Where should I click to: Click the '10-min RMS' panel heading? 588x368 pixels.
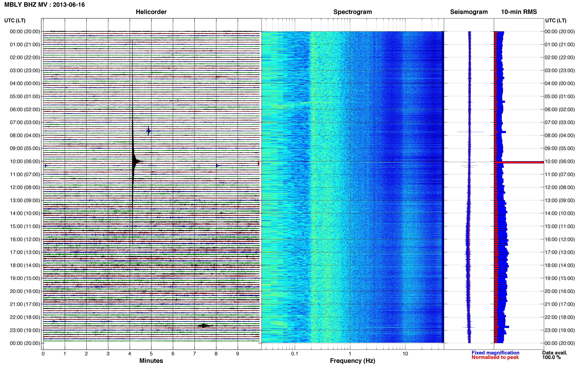pos(519,12)
